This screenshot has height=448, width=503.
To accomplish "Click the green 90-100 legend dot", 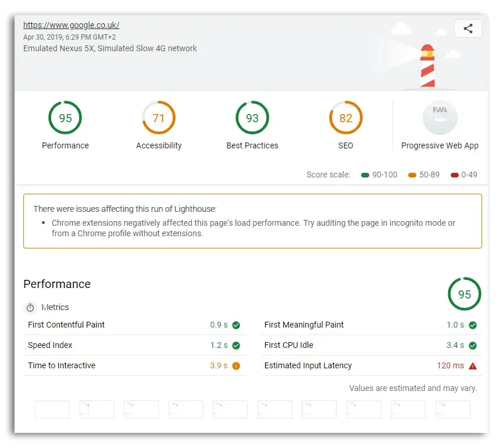I will tap(365, 175).
